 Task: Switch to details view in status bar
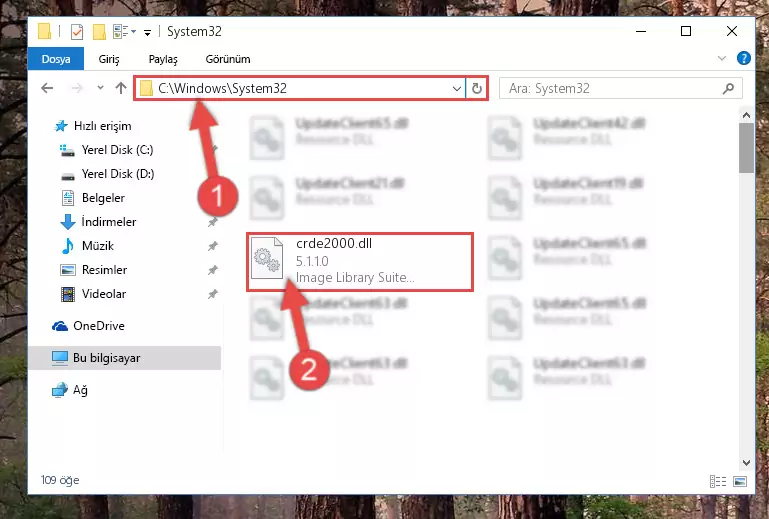coord(718,481)
